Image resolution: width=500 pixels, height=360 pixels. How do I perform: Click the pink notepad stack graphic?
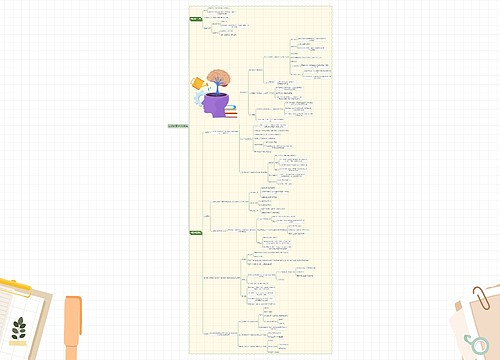476,323
